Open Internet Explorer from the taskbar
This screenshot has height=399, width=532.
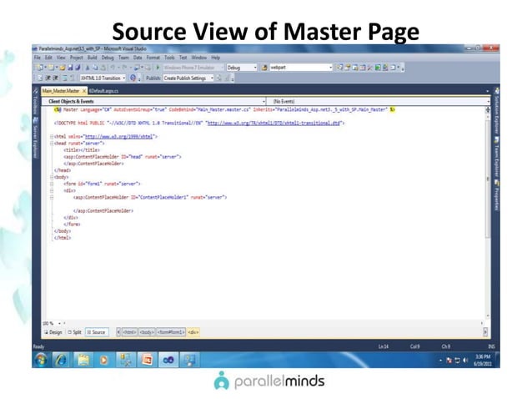[61, 360]
